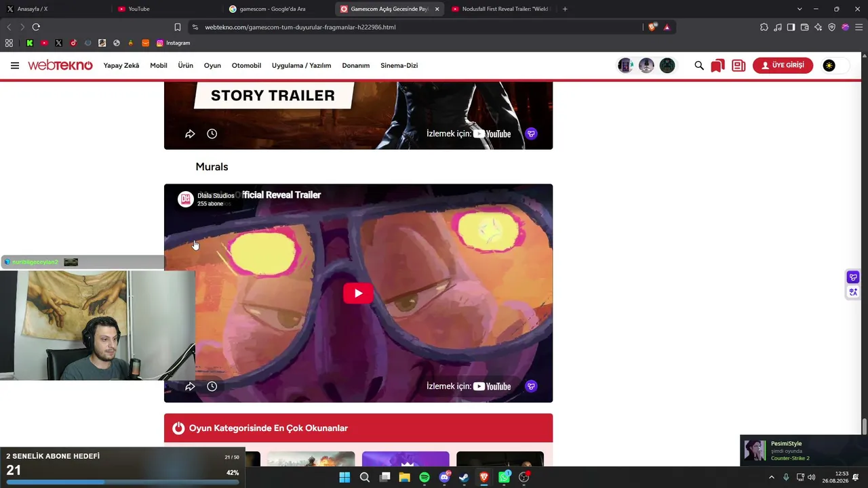Open the red news feed icon
This screenshot has height=488, width=868.
(738, 66)
